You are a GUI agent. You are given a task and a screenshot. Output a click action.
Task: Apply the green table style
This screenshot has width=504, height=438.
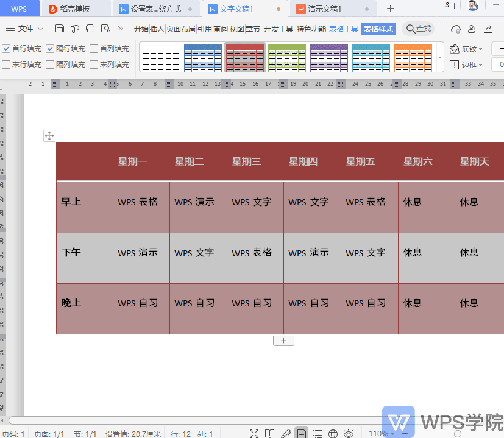tap(287, 58)
